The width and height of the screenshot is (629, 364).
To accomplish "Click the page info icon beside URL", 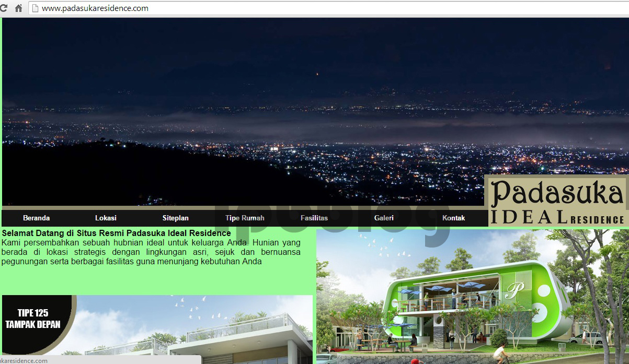I will click(x=35, y=8).
